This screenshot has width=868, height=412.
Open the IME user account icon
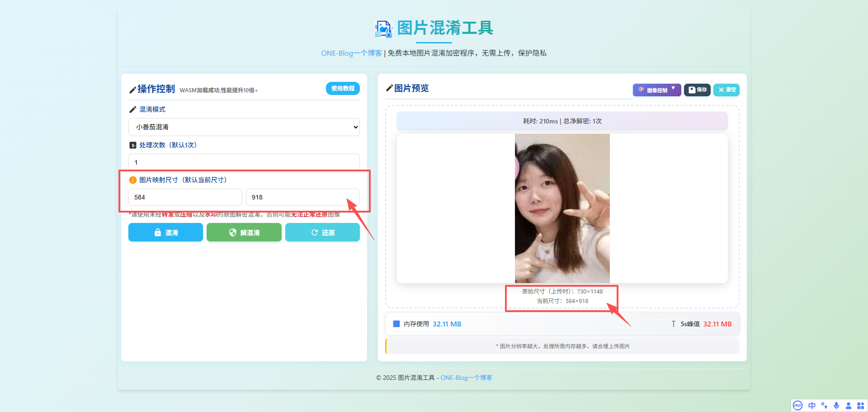coord(849,406)
